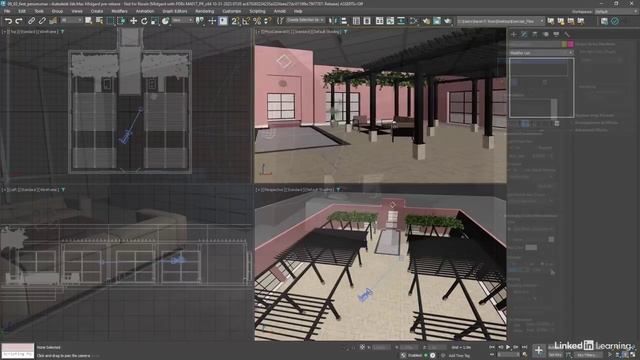This screenshot has width=640, height=360.
Task: Jump to the start frame
Action: tap(492, 347)
